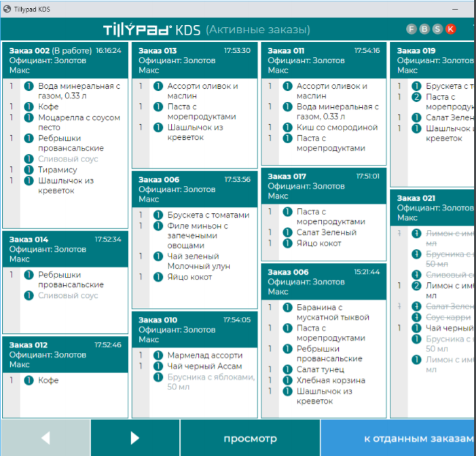Select Паста с морепродуктами in order 017
476x456 pixels.
pos(331,216)
